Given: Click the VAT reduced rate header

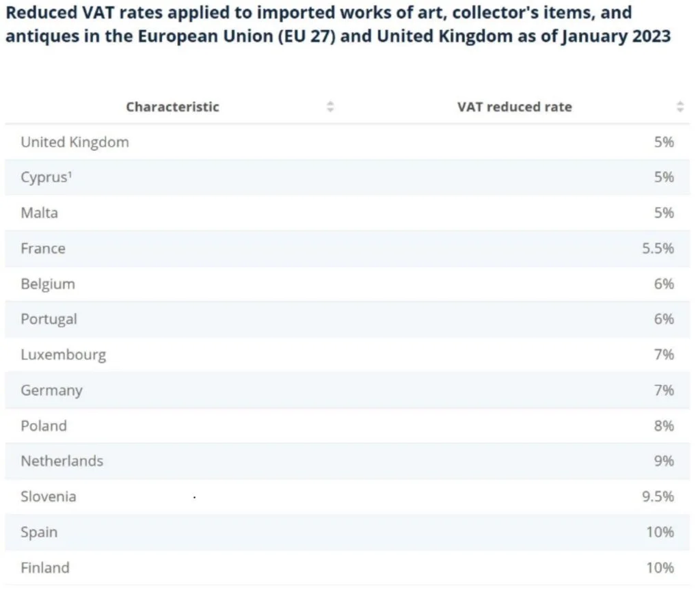Looking at the screenshot, I should (514, 107).
